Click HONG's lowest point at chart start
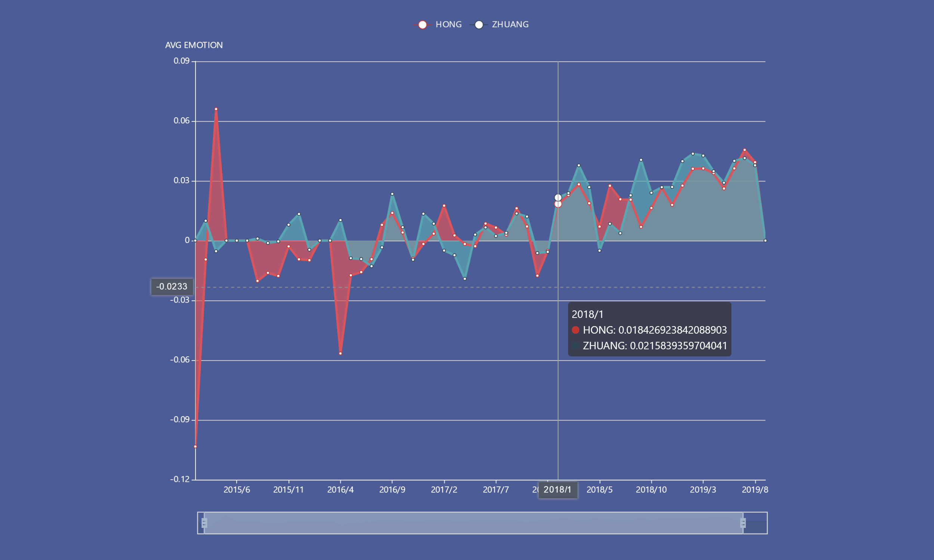This screenshot has height=560, width=934. point(195,446)
